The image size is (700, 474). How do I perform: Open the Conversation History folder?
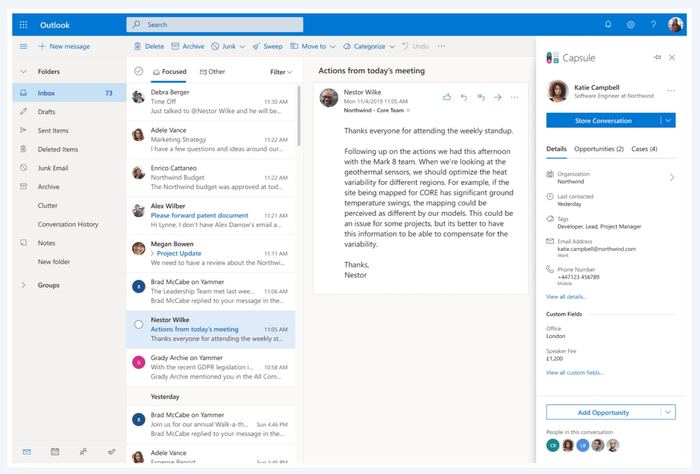coord(69,224)
